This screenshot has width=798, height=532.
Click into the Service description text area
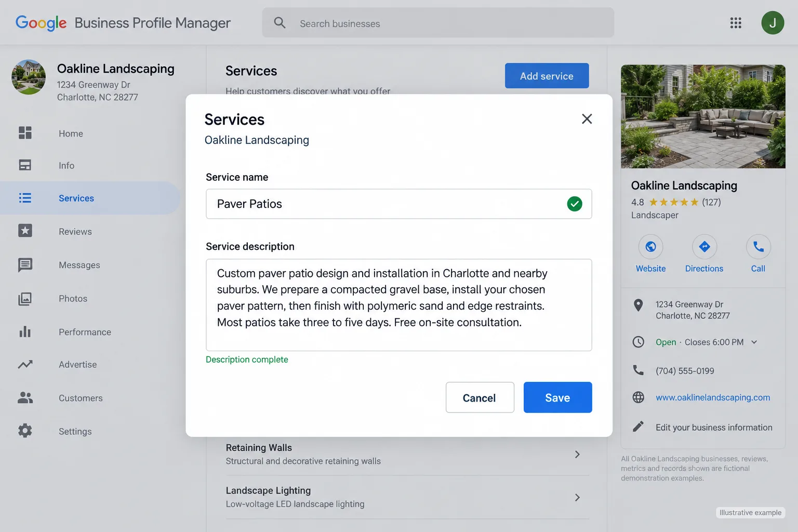tap(399, 305)
